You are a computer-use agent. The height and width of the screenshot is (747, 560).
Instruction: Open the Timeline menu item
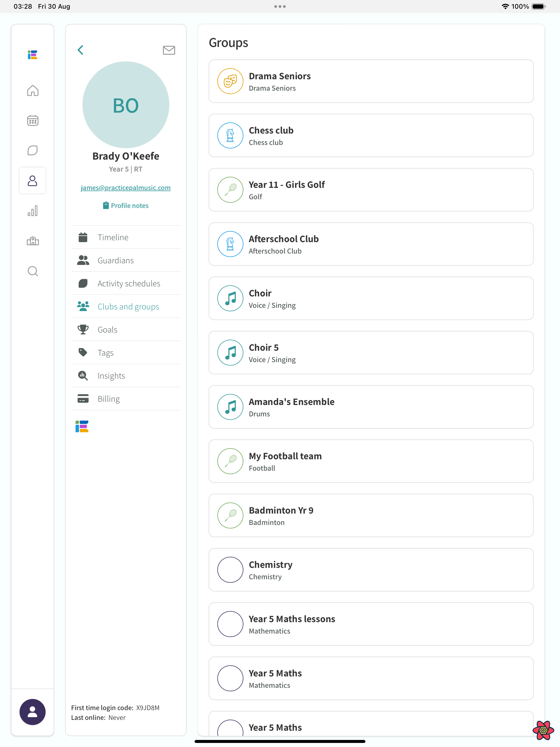click(x=126, y=237)
